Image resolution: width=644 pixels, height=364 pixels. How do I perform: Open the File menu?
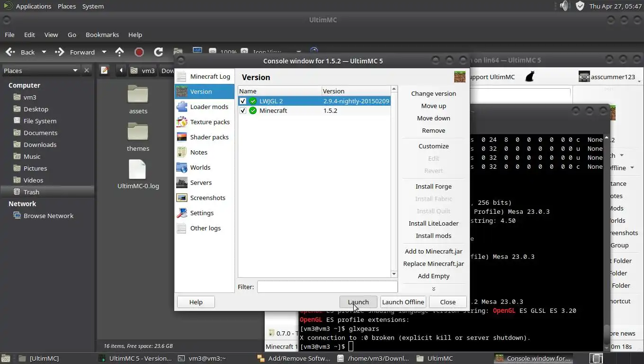coord(9,35)
